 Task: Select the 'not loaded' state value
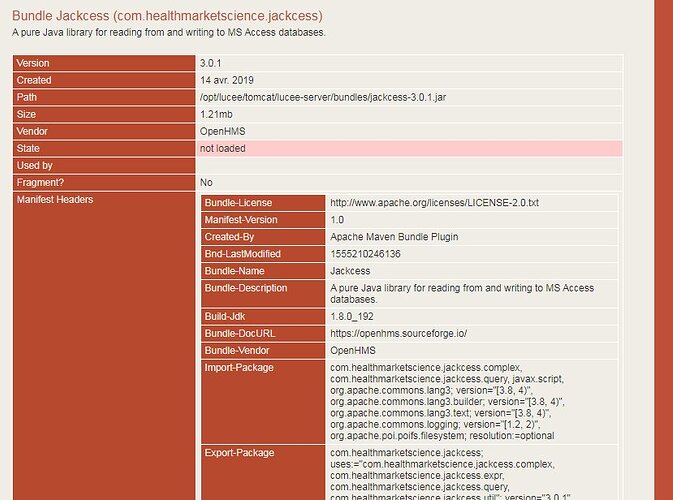(223, 148)
